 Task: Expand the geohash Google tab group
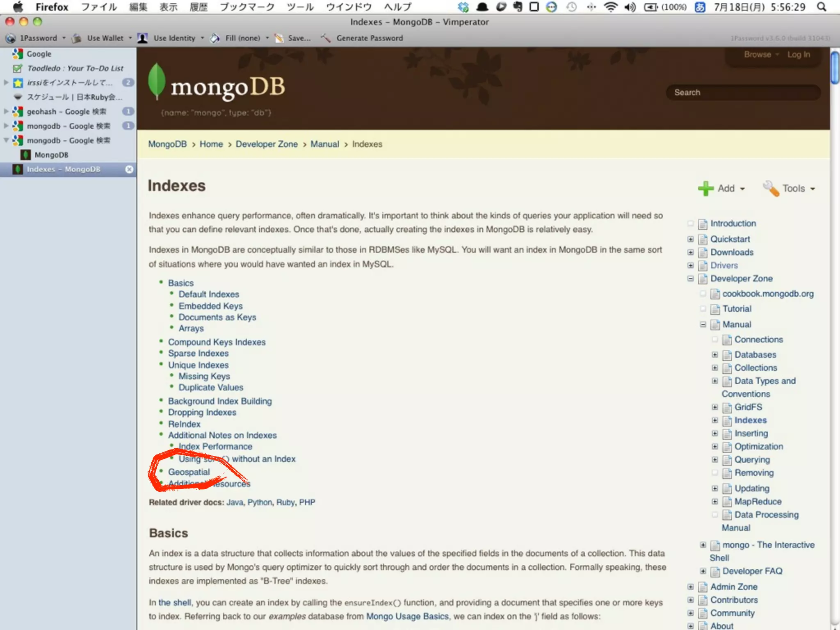click(x=6, y=111)
